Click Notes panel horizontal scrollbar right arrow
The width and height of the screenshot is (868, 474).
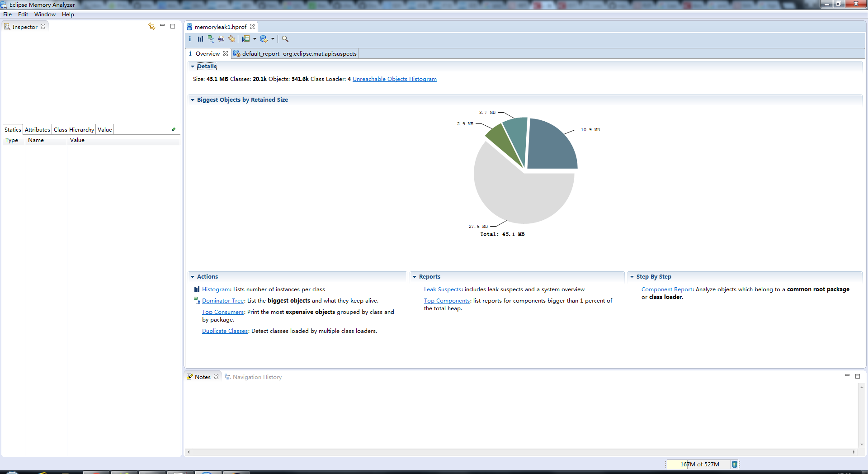click(x=854, y=452)
